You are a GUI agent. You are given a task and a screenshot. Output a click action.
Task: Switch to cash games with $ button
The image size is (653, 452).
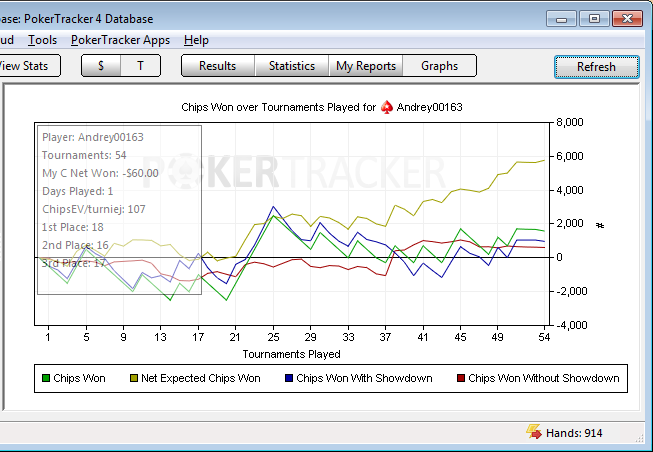pos(101,66)
